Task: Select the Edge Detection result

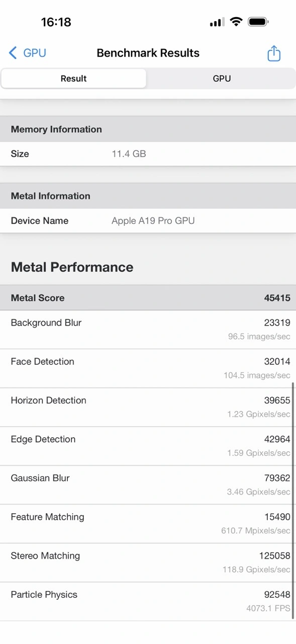Action: point(148,446)
